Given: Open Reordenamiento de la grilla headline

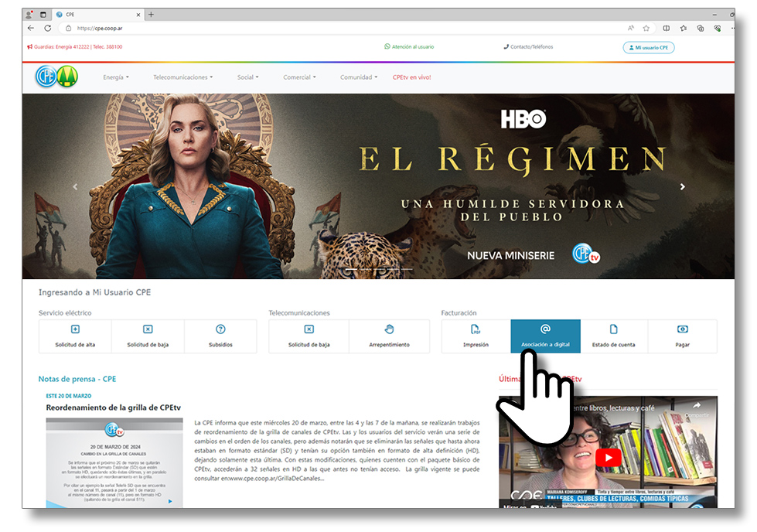Looking at the screenshot, I should point(114,408).
